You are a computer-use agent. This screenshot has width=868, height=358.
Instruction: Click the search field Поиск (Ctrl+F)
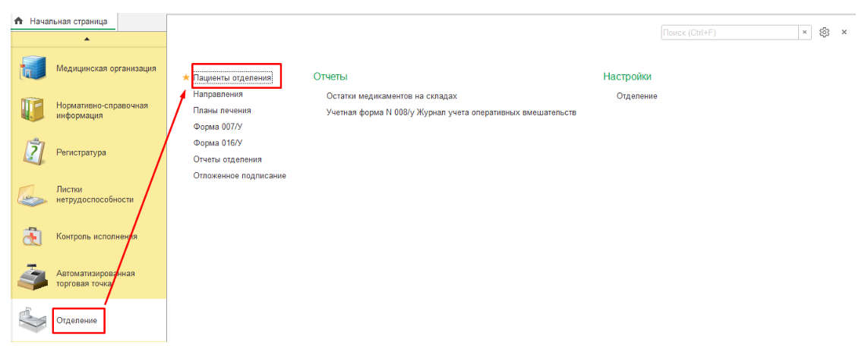point(728,33)
